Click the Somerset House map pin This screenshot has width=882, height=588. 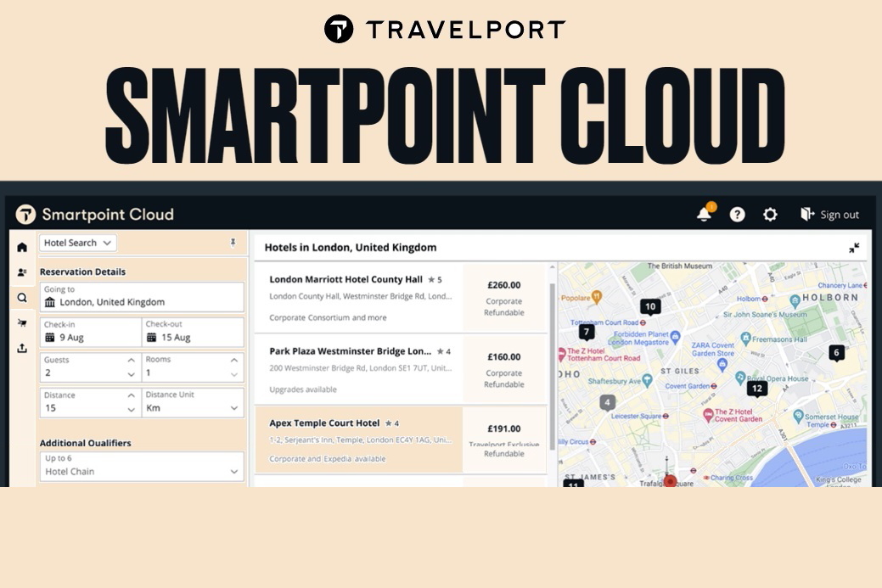798,416
